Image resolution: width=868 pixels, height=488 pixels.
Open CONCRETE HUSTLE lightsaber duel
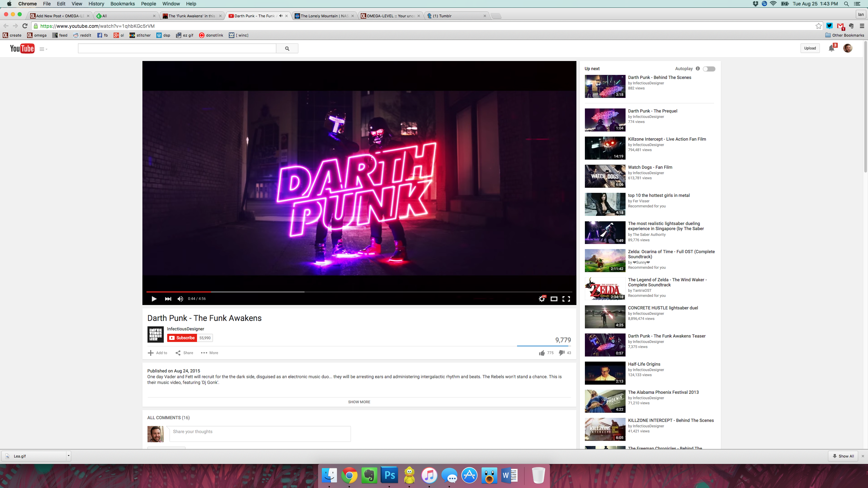[663, 308]
